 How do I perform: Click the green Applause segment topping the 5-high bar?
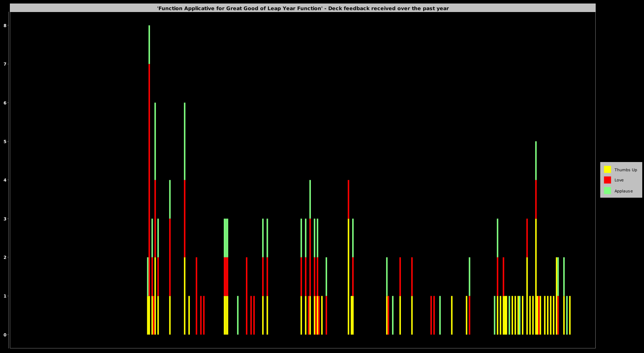point(536,161)
